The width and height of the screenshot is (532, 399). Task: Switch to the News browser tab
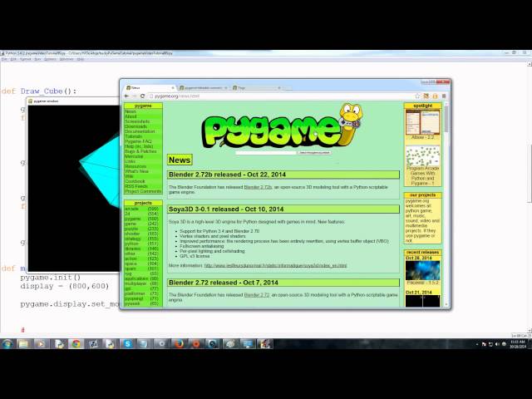coord(150,88)
